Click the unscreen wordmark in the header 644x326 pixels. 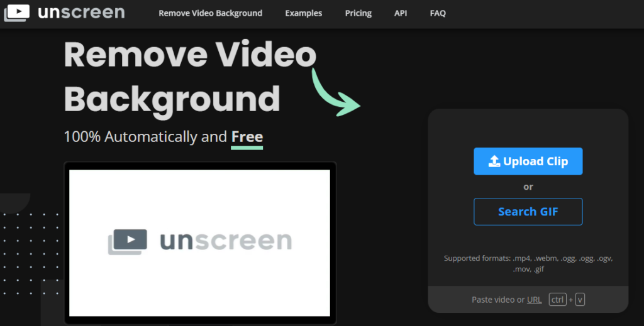pyautogui.click(x=81, y=13)
